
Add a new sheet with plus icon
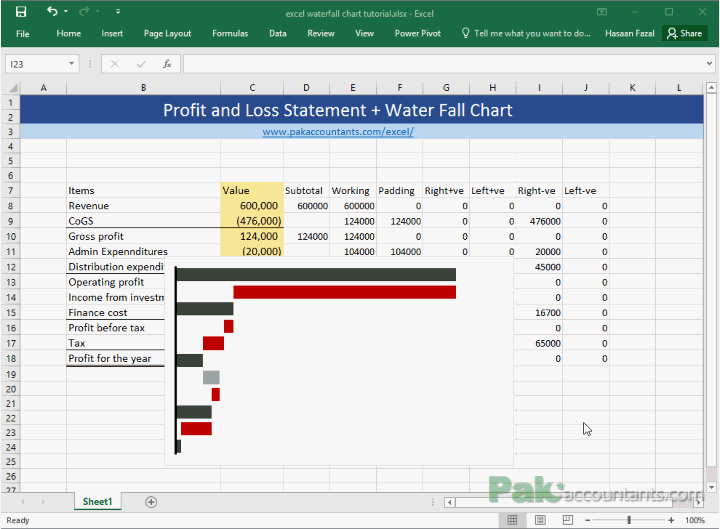coord(151,502)
